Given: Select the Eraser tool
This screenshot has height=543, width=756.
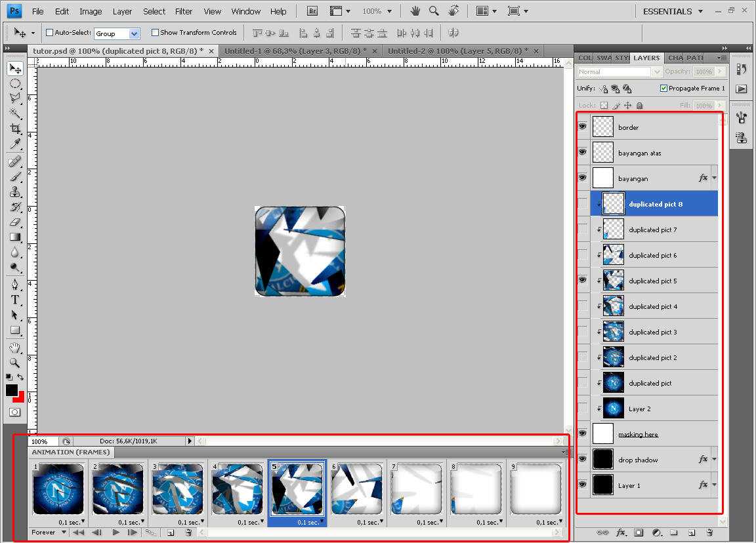Looking at the screenshot, I should pyautogui.click(x=15, y=222).
